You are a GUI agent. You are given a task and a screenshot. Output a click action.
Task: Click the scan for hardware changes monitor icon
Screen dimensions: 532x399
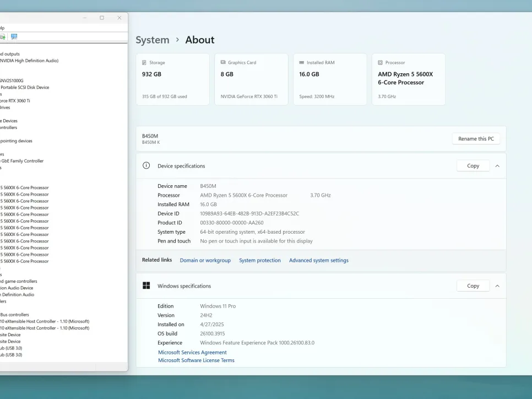pyautogui.click(x=14, y=36)
